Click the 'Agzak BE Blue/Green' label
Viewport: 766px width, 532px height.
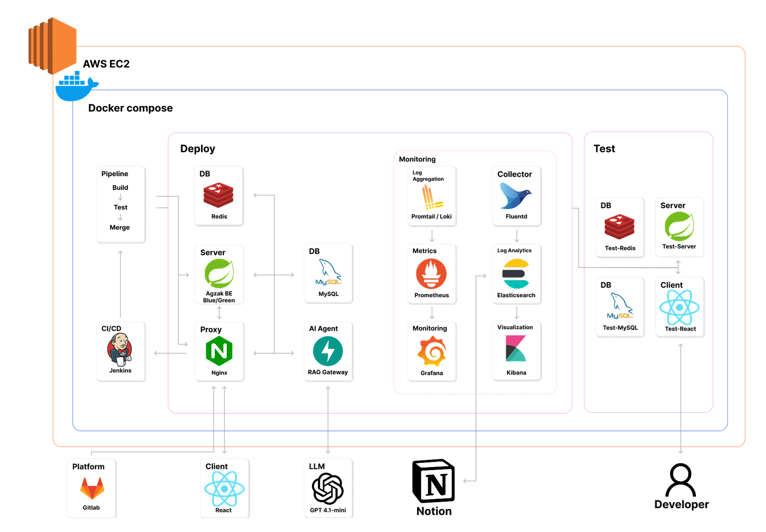(219, 297)
